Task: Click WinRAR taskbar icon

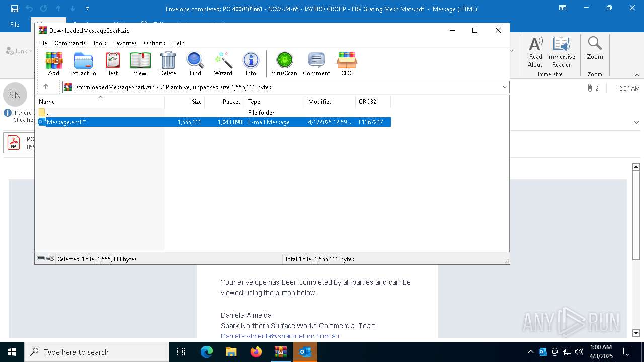Action: point(280,352)
